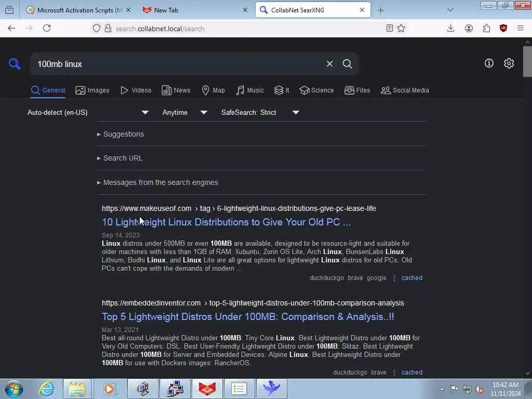The height and width of the screenshot is (399, 532).
Task: Select the Music search category
Action: tap(250, 90)
